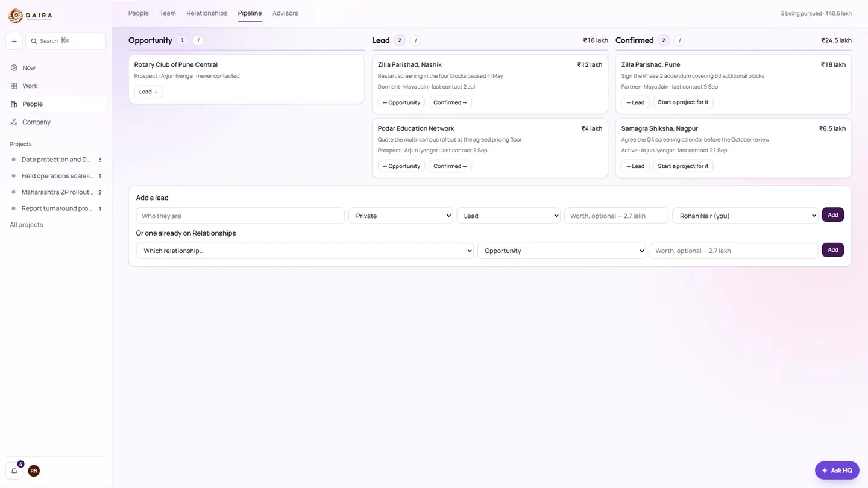868x488 pixels.
Task: Open the Report turnaround project
Action: coord(56,208)
